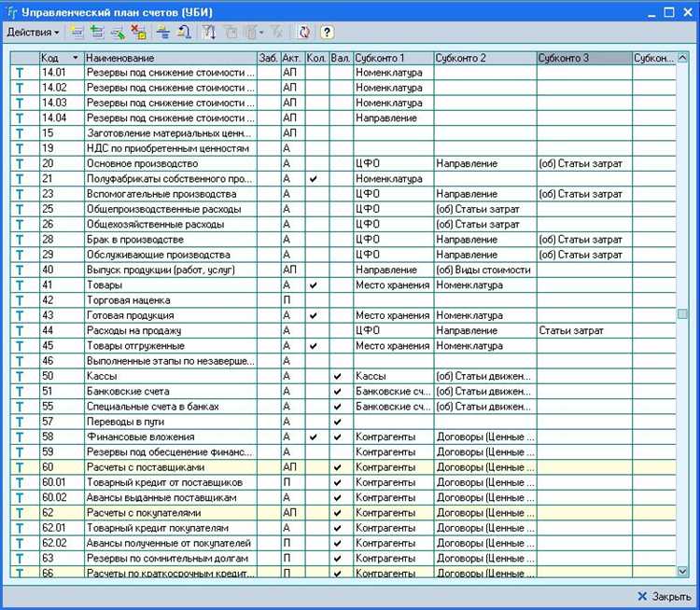Click the T icon of account 20 row
Image resolution: width=700 pixels, height=610 pixels.
pyautogui.click(x=20, y=164)
